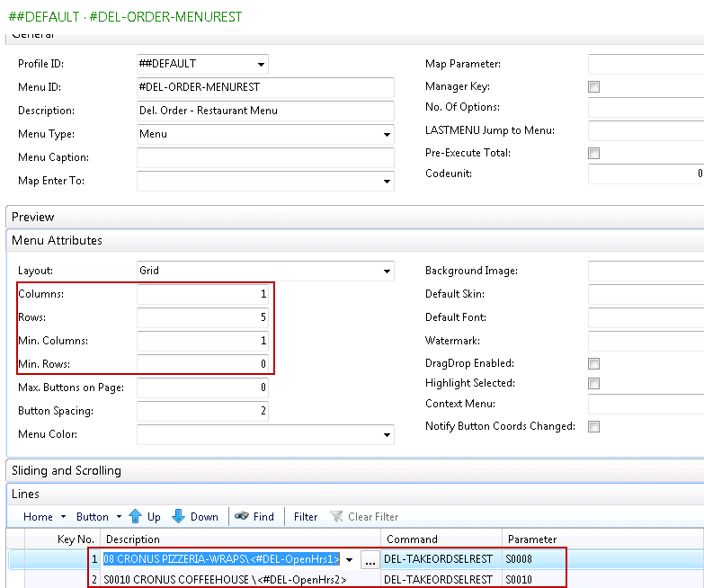Click the Clear Filter icon
704x588 pixels.
[x=337, y=517]
